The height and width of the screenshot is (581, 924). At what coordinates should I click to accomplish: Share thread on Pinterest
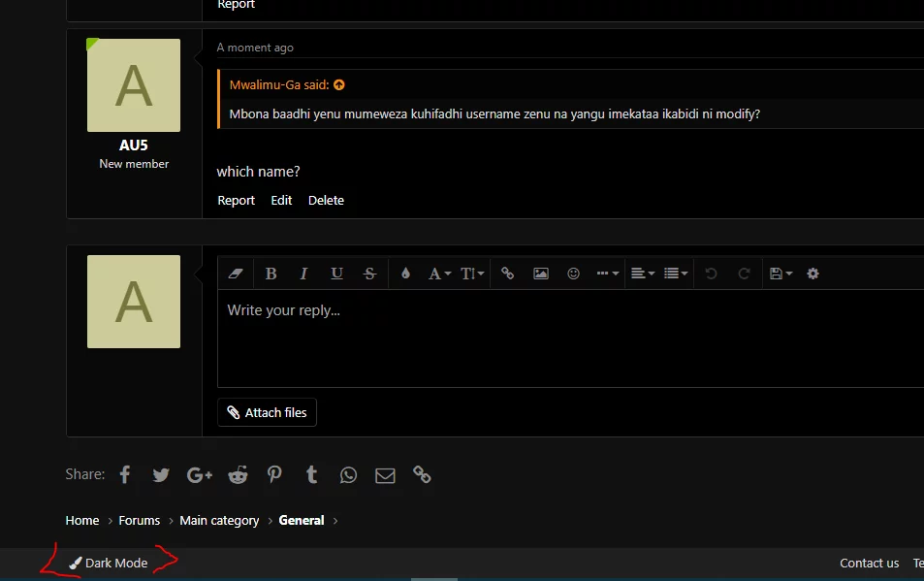point(275,474)
